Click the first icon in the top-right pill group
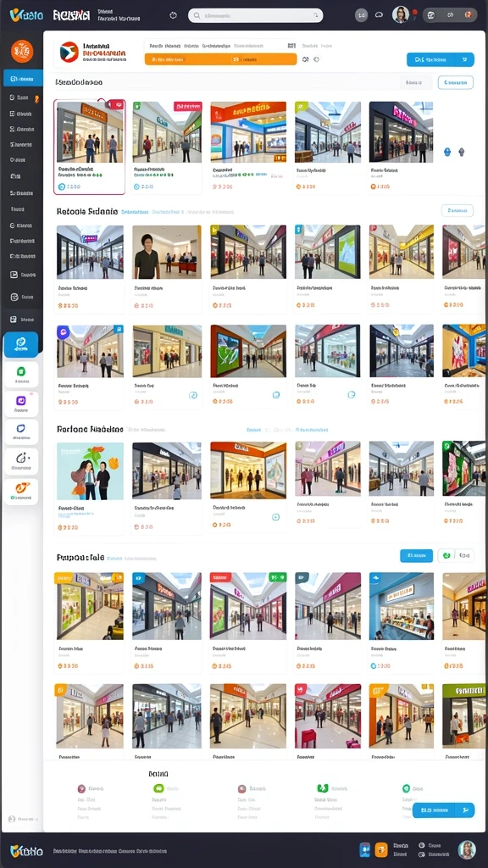Screen dimensions: 488x868 (x=431, y=14)
